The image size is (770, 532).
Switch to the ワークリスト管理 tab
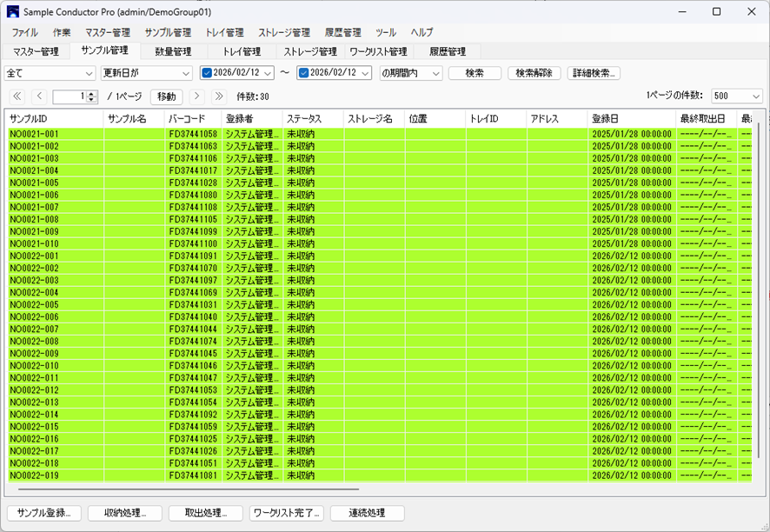click(378, 52)
